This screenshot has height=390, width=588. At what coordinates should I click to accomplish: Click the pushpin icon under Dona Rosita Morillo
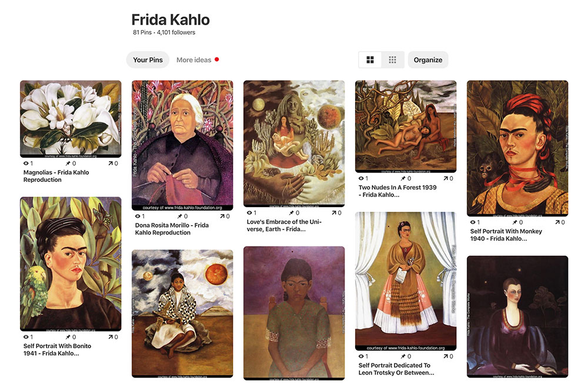point(179,216)
